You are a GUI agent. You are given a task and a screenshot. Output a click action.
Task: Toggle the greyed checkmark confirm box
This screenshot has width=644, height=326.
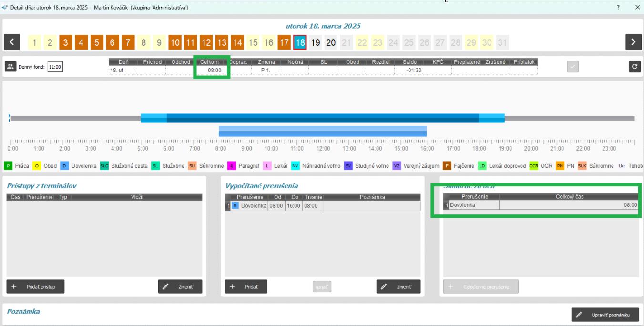[x=572, y=67]
